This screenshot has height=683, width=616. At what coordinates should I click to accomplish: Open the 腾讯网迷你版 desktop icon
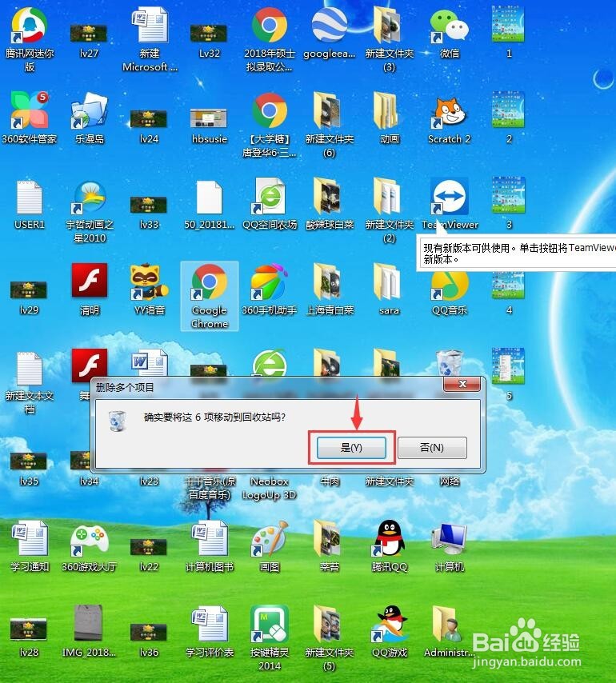point(29,26)
